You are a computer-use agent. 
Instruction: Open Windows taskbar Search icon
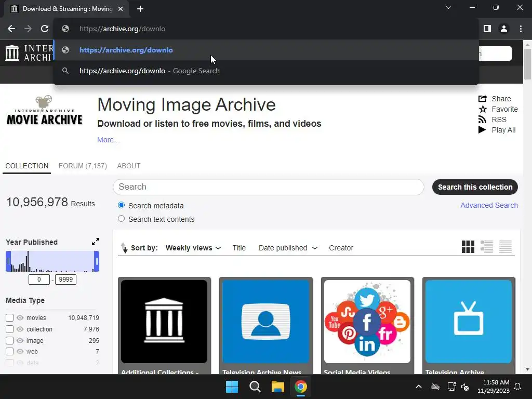(x=255, y=387)
